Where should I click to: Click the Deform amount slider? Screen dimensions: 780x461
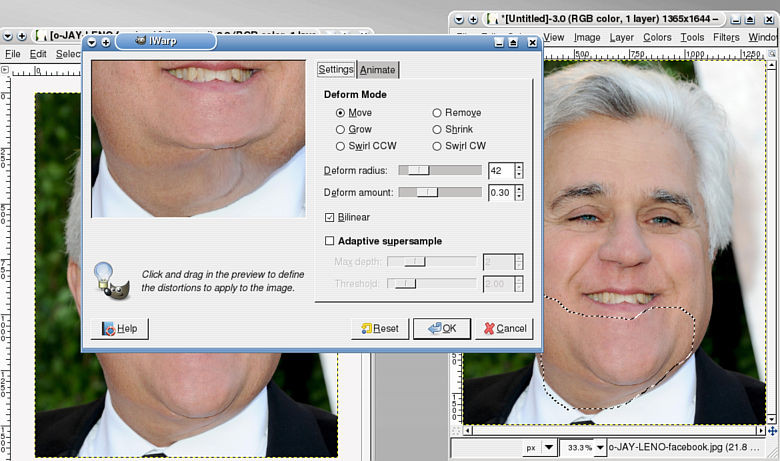point(440,192)
